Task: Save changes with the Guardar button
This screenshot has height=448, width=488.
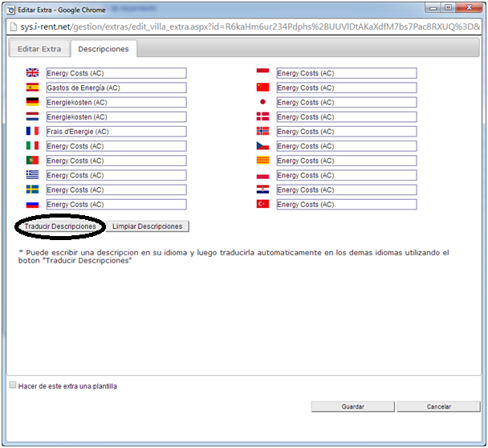Action: [352, 407]
